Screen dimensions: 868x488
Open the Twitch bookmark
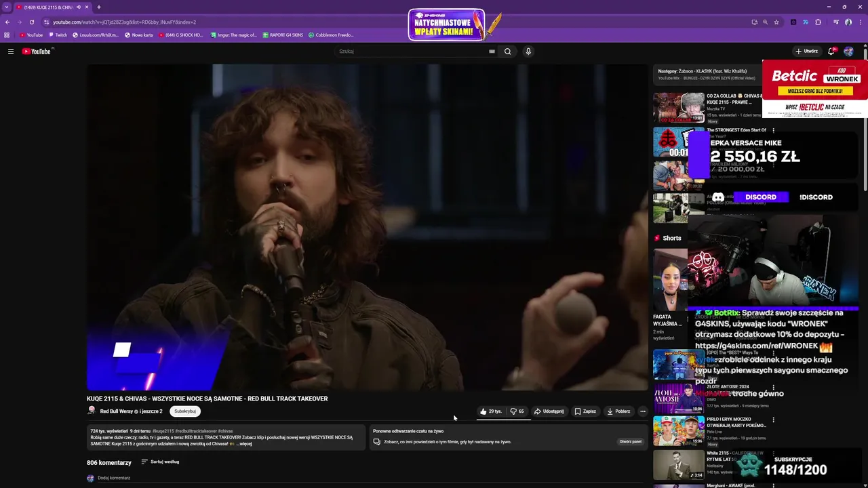pyautogui.click(x=58, y=35)
